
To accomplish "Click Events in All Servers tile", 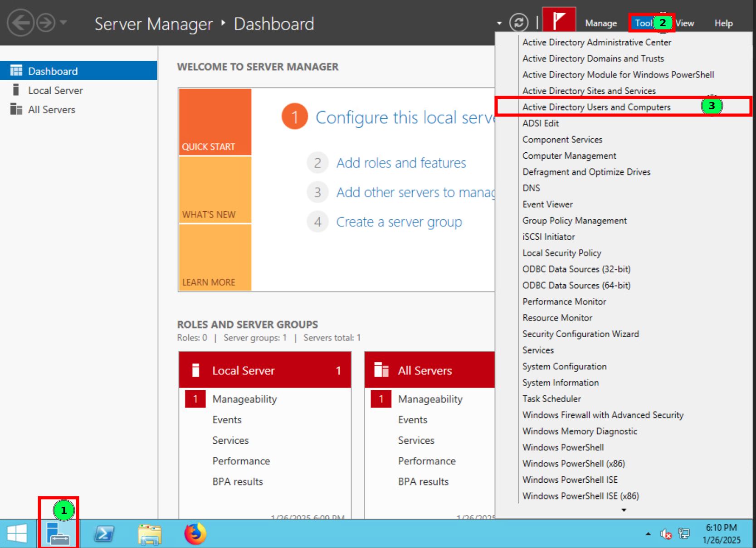I will point(413,420).
